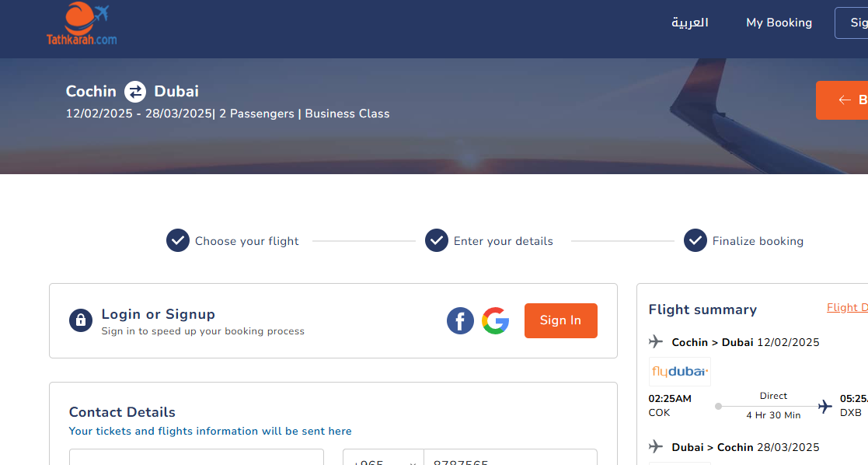
Task: Click the orange Back arrow button
Action: [842, 100]
